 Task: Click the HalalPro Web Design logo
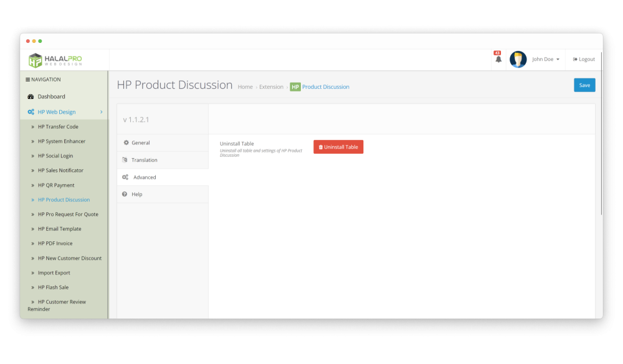pyautogui.click(x=55, y=60)
